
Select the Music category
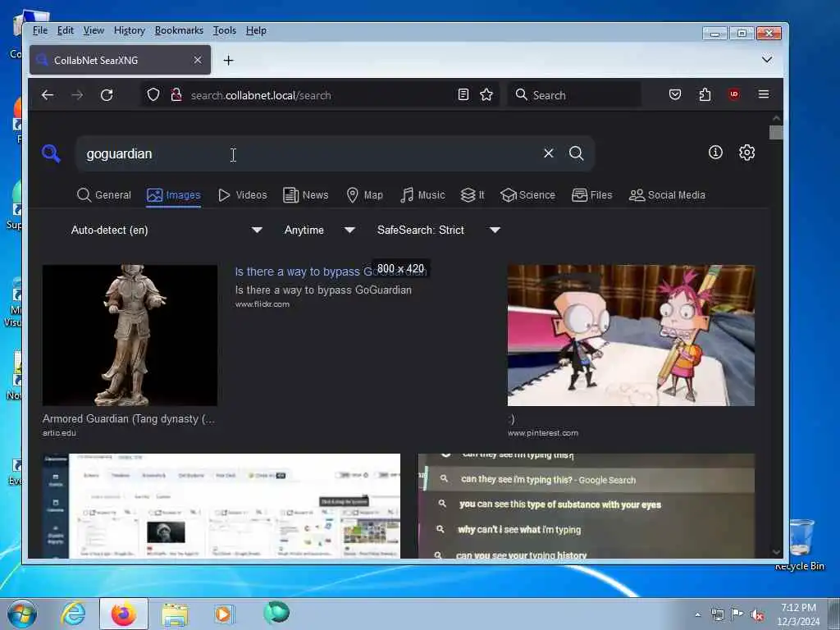[422, 195]
